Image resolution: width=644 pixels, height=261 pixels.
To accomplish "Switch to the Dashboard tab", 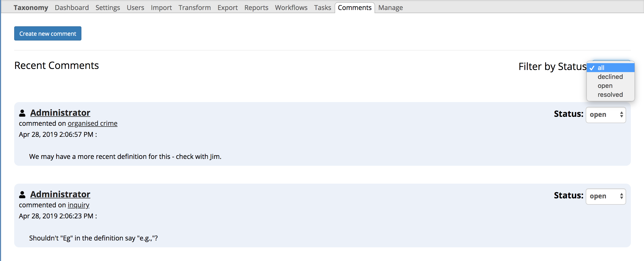I will [72, 8].
